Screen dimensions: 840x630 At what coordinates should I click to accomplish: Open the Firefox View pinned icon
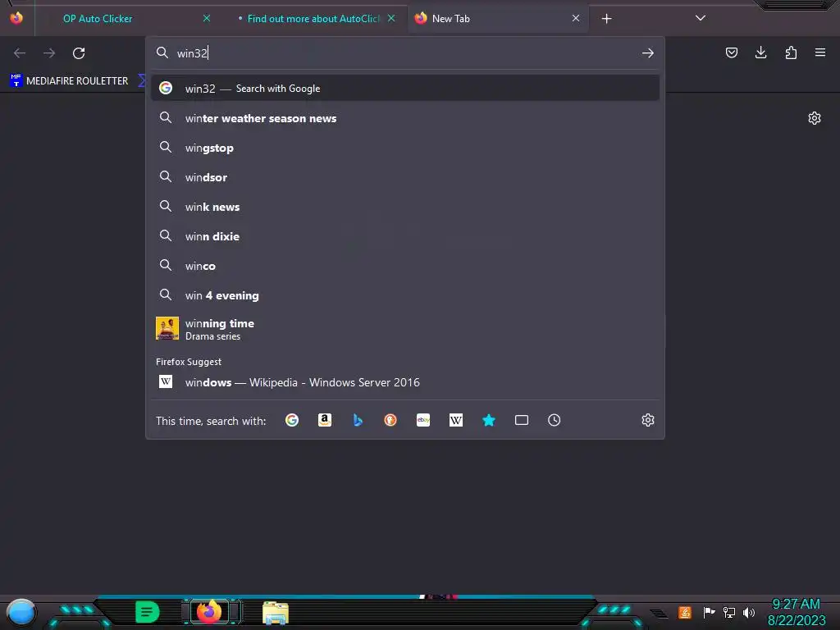coord(16,18)
